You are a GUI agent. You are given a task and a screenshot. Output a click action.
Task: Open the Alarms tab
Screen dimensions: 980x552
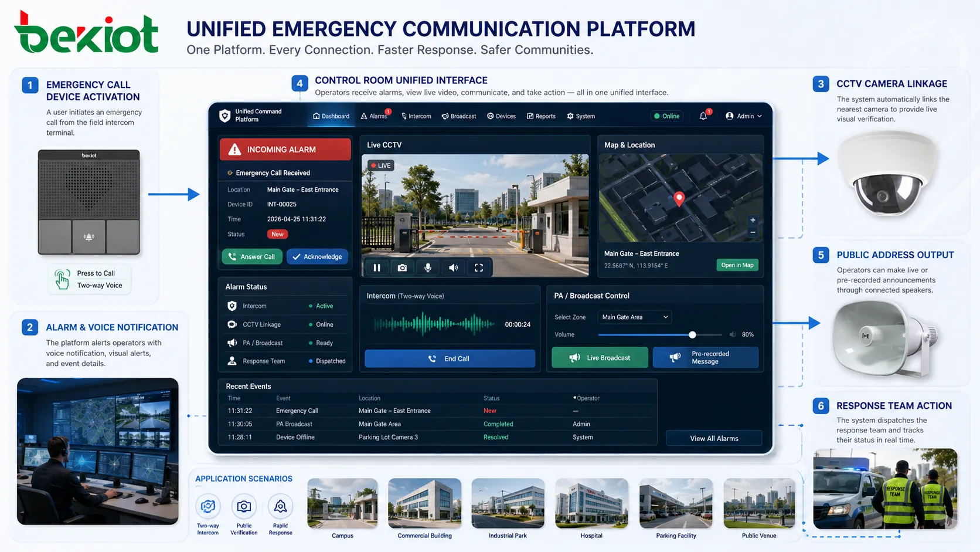click(x=375, y=116)
